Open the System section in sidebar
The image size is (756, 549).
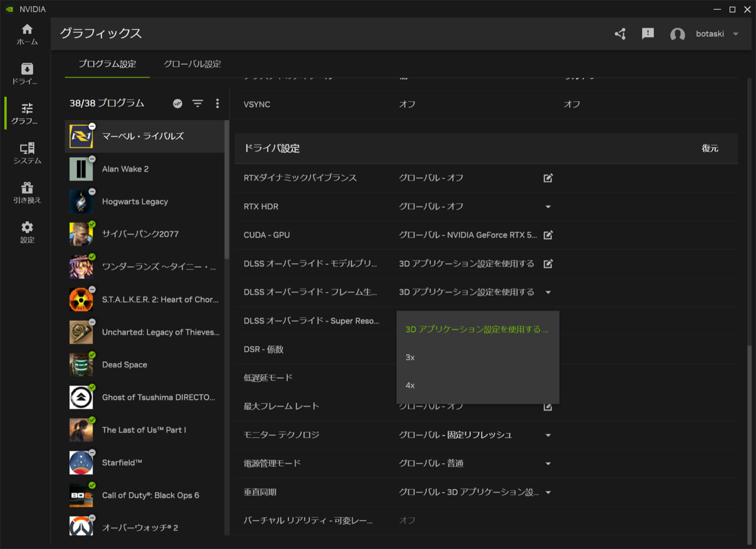pyautogui.click(x=27, y=153)
